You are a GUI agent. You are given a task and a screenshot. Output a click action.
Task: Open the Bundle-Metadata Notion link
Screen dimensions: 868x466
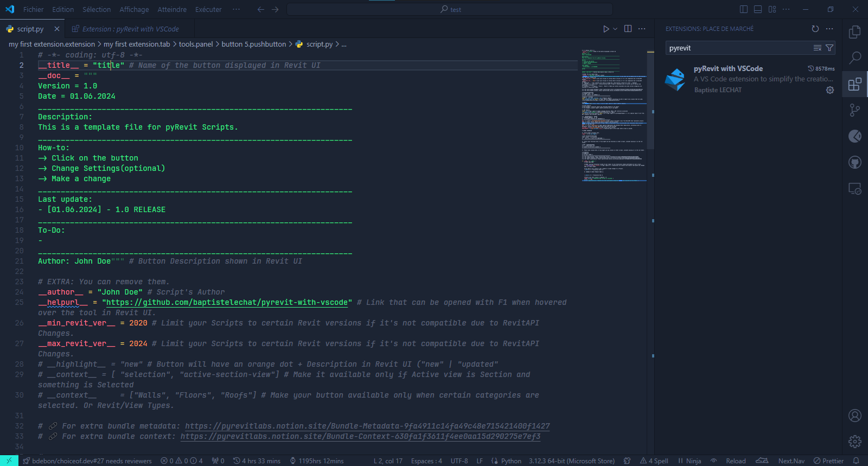[x=367, y=426]
